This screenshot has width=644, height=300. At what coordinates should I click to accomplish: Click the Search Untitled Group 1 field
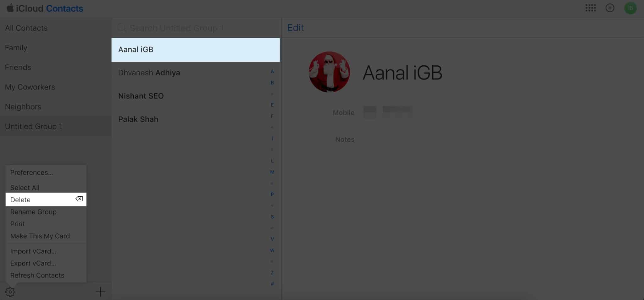[189, 28]
